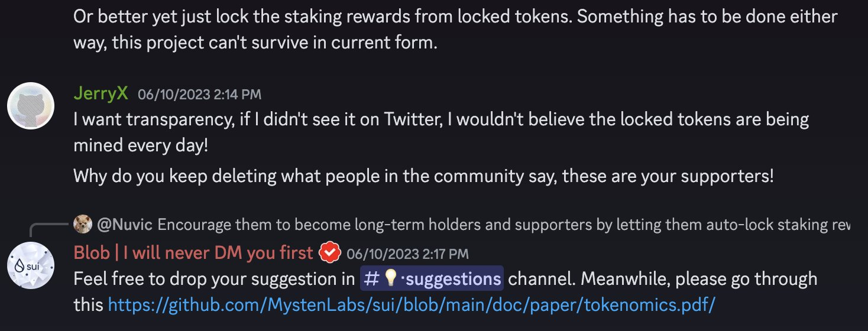Click Blob's Sui logo avatar

click(x=31, y=266)
